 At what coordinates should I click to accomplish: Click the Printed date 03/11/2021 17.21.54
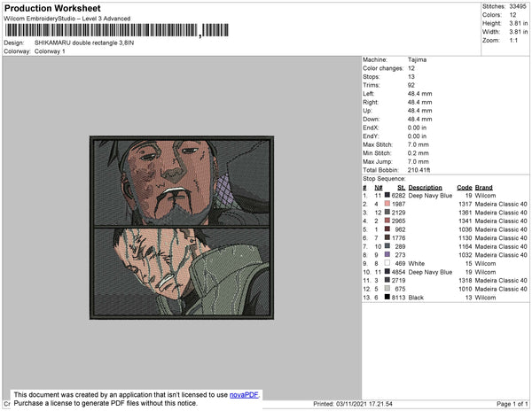tap(353, 404)
